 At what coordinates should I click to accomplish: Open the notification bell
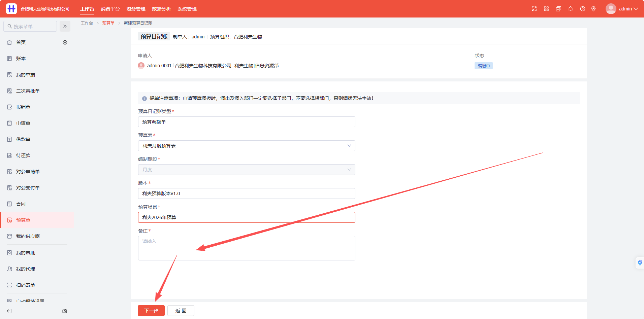(571, 9)
